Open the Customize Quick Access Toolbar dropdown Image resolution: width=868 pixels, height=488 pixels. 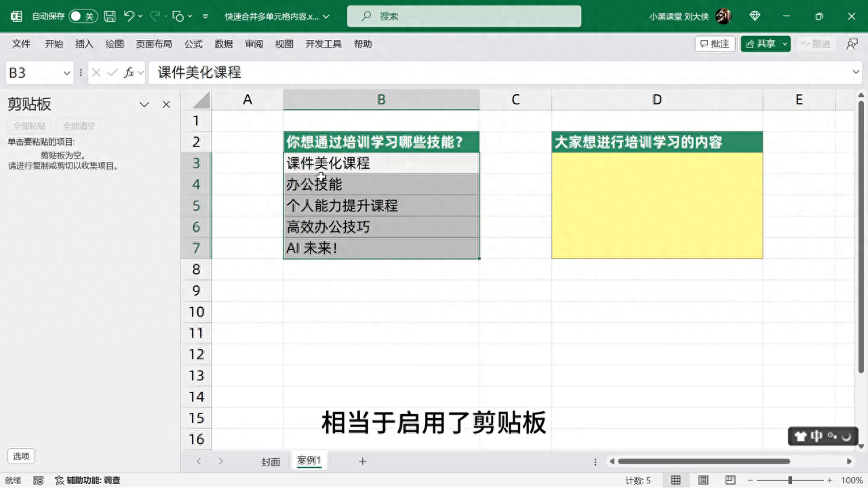click(205, 16)
